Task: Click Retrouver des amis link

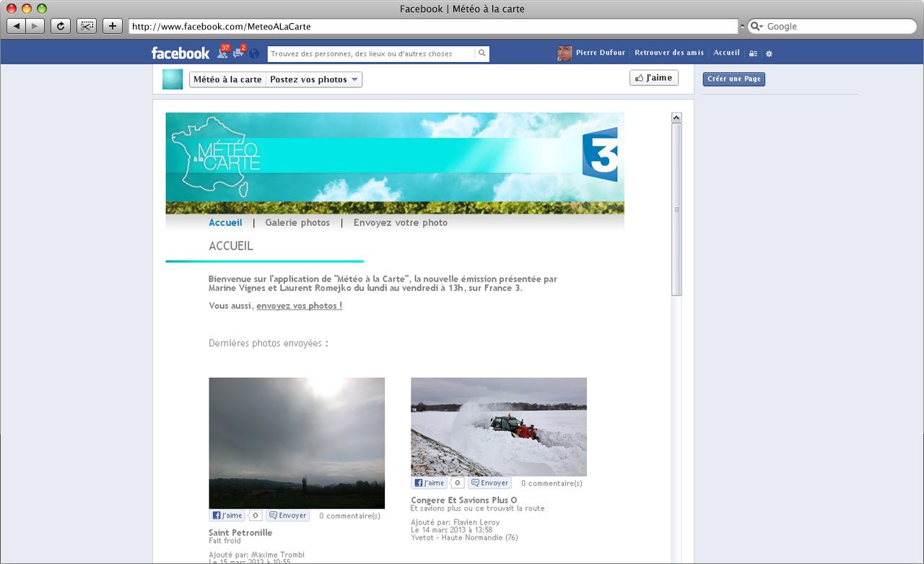Action: click(669, 53)
